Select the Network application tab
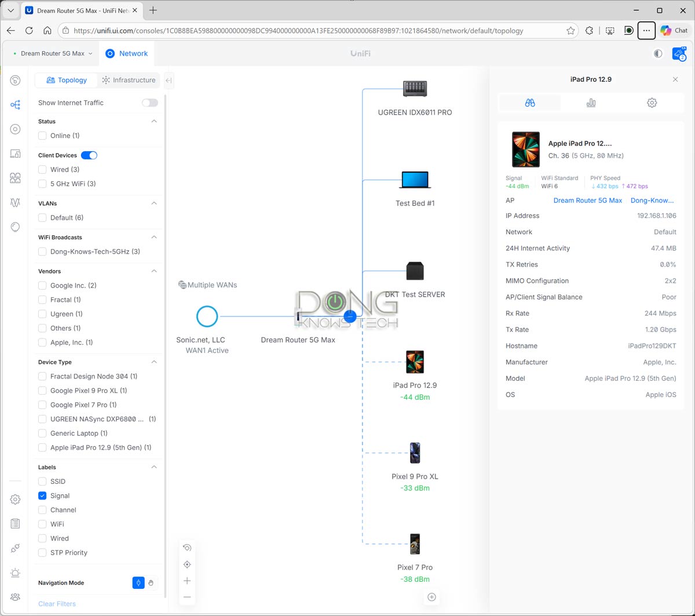The height and width of the screenshot is (616, 695). point(127,53)
